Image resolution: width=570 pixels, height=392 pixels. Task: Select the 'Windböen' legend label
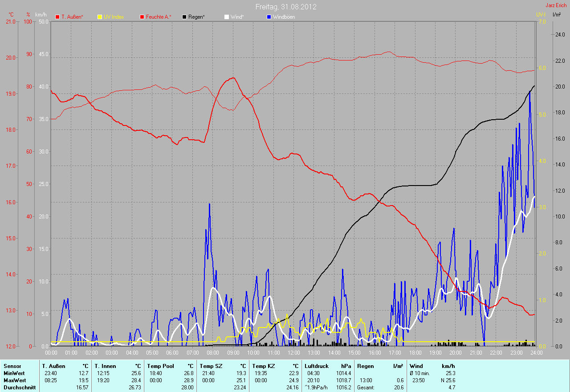284,17
